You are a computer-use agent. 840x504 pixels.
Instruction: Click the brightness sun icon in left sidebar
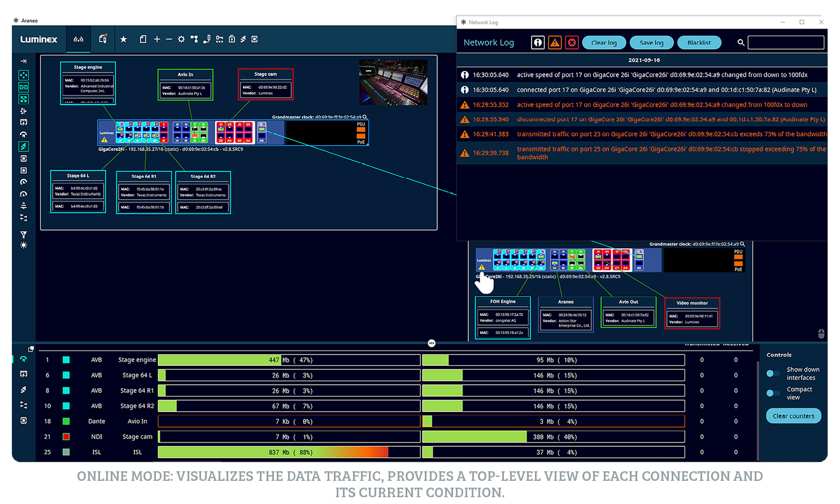(x=24, y=246)
